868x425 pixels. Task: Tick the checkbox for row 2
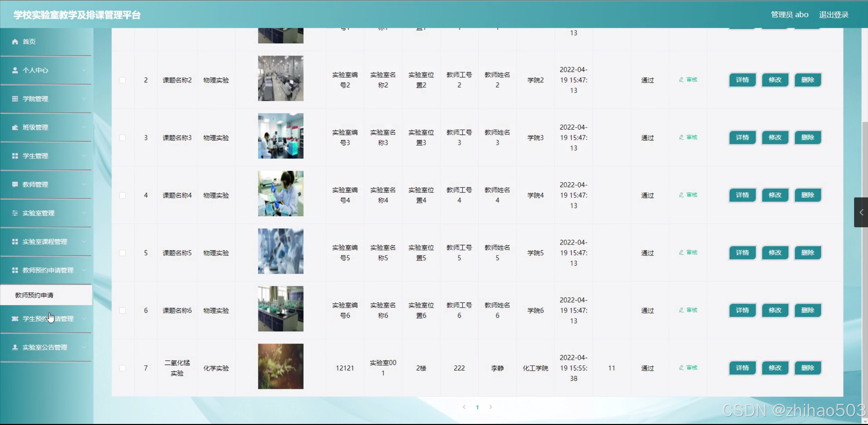(x=122, y=80)
